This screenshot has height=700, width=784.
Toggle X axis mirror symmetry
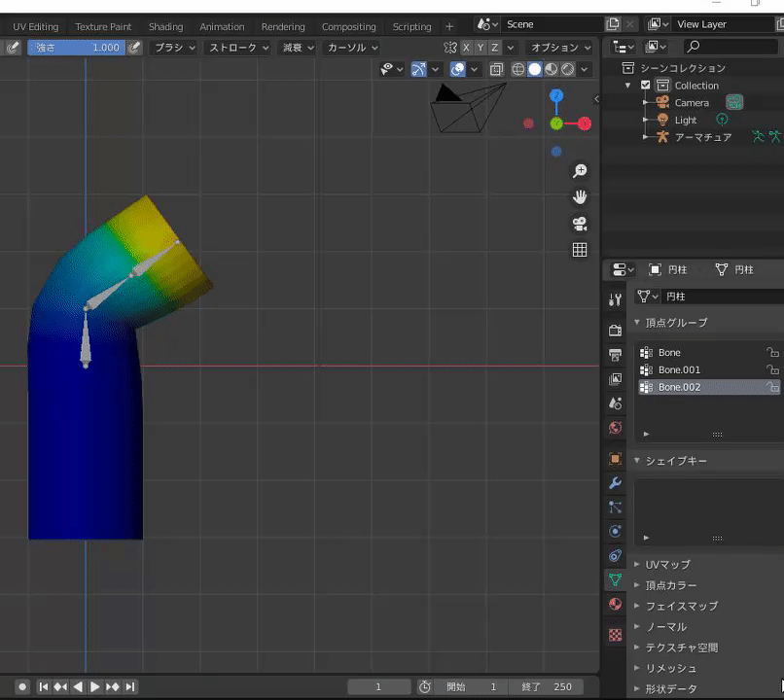[x=466, y=48]
